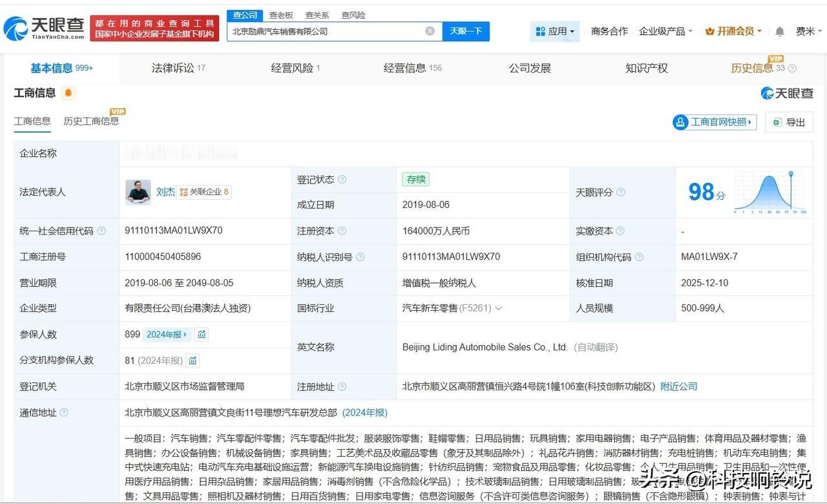Switch to the 查风险 search tab
The height and width of the screenshot is (504, 827).
[x=353, y=15]
